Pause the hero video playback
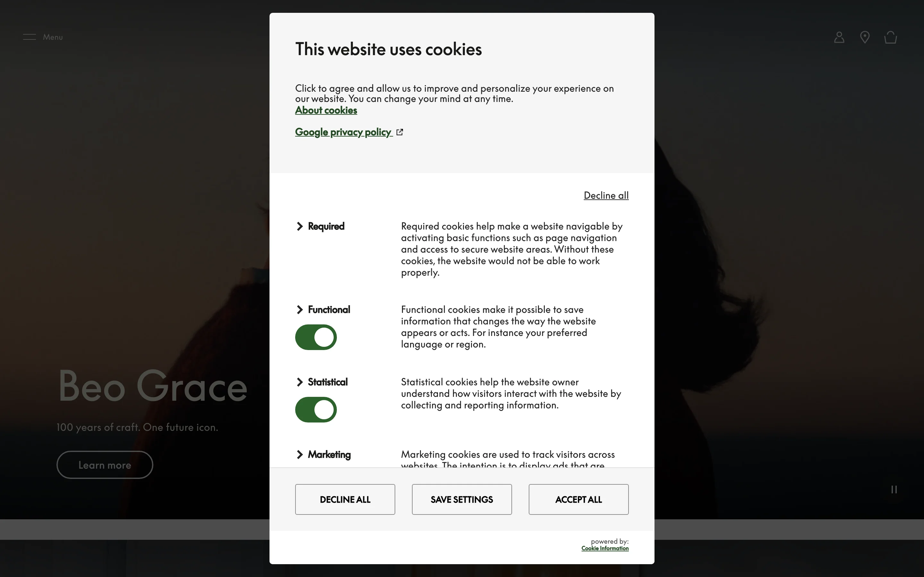 tap(894, 489)
